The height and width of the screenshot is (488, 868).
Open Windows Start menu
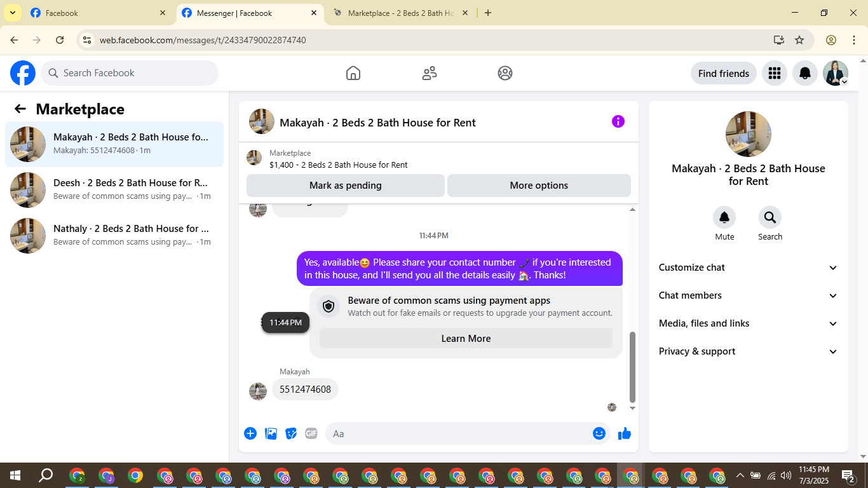(15, 475)
